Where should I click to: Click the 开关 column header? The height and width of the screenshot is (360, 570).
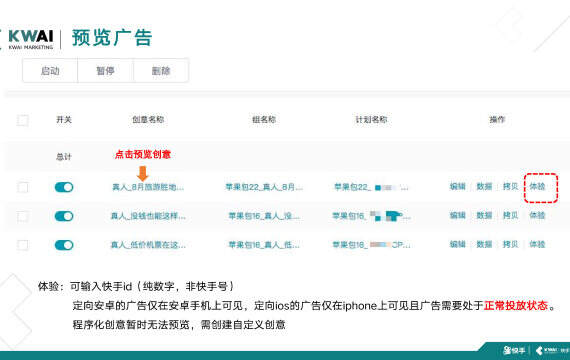(64, 120)
